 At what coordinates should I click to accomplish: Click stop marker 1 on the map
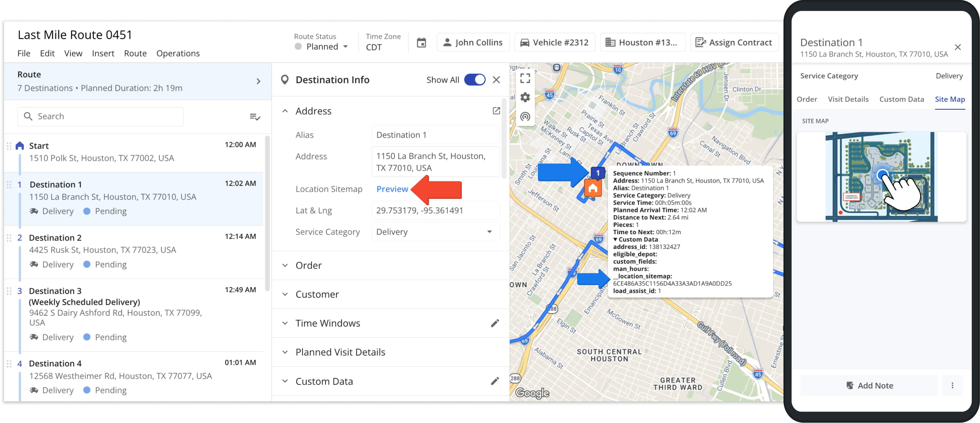(x=598, y=173)
